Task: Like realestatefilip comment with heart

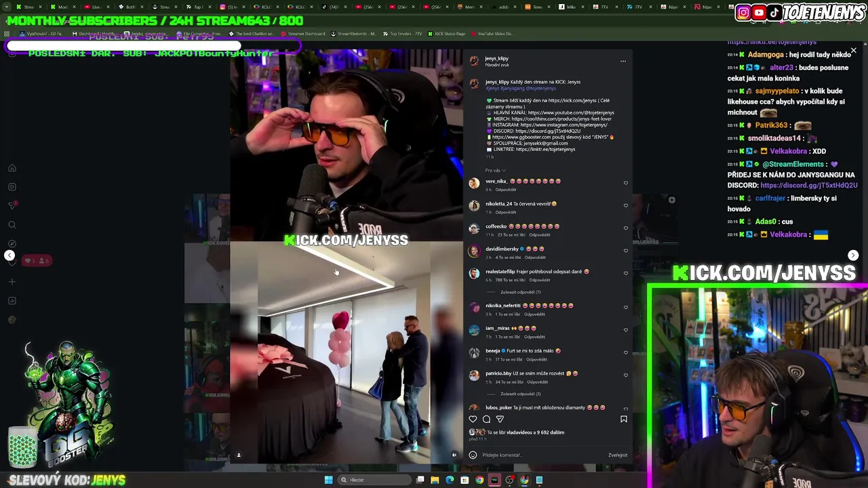Action: 625,273
